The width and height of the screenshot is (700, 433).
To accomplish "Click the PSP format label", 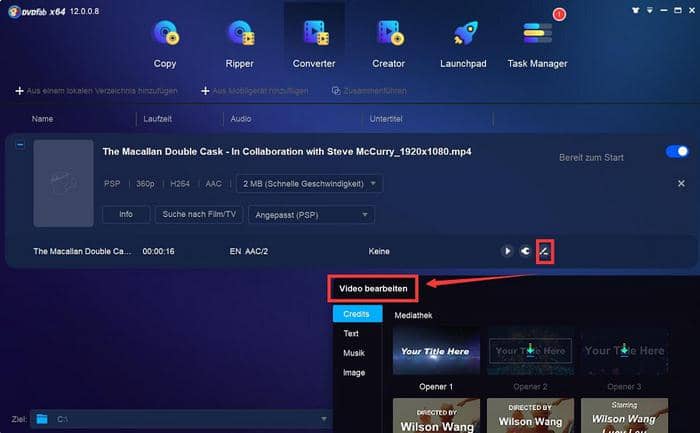I will [112, 184].
